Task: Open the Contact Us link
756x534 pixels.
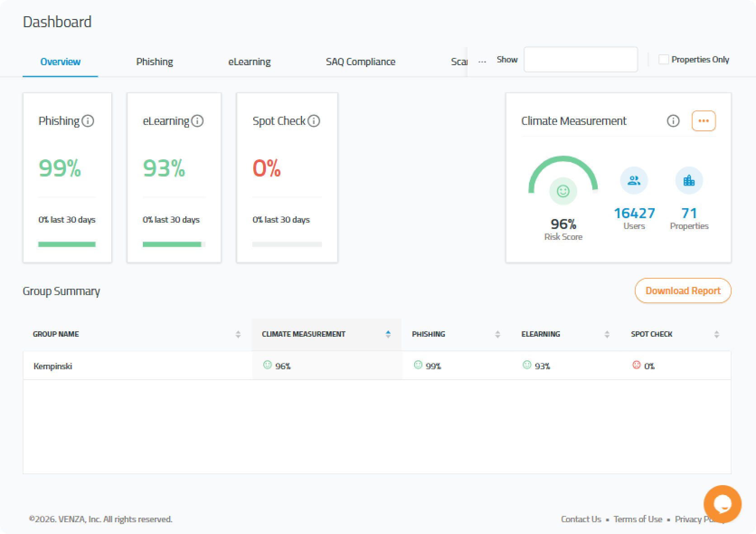Action: tap(581, 519)
